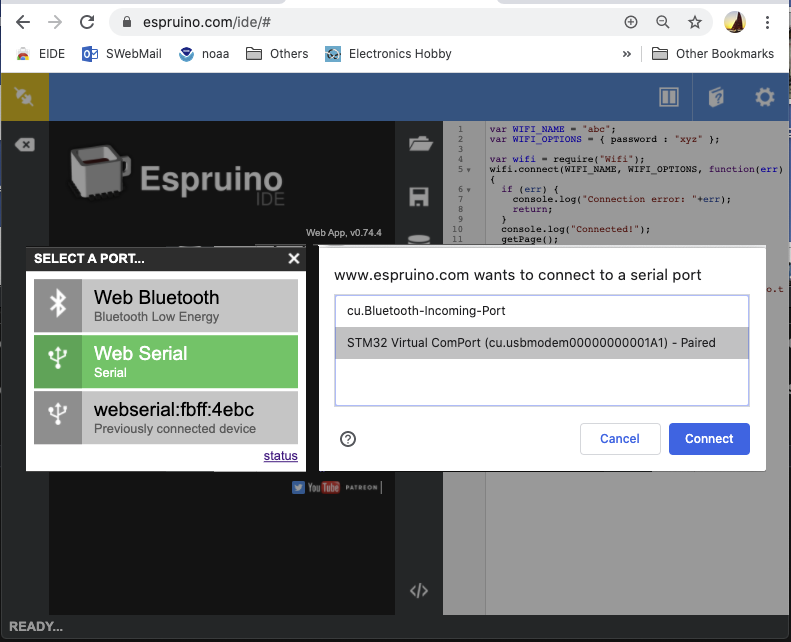Reload the page with refresh icon

click(x=87, y=22)
